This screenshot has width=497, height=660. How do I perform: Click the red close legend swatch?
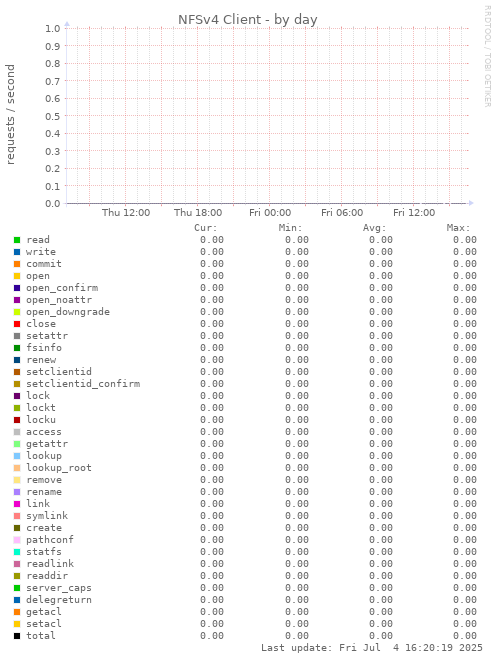(x=17, y=324)
